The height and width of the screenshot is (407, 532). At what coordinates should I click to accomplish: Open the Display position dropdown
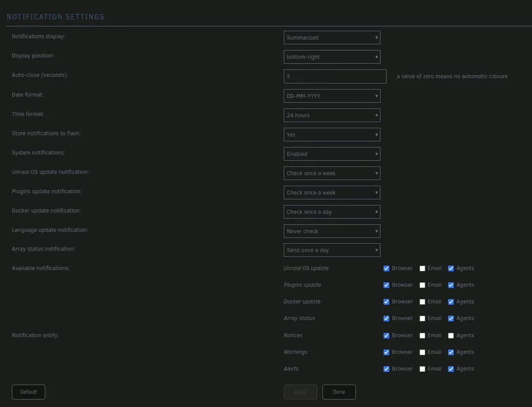[x=332, y=57]
